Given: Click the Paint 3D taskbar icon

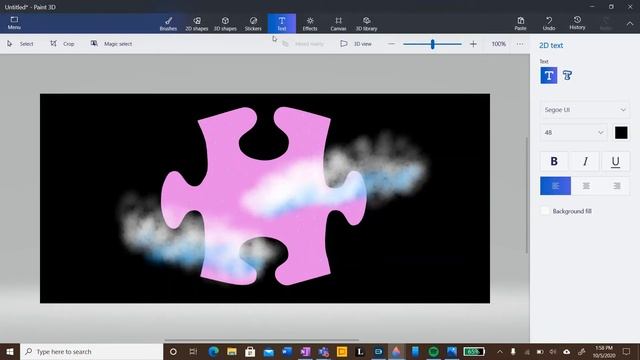Looking at the screenshot, I should coord(396,351).
